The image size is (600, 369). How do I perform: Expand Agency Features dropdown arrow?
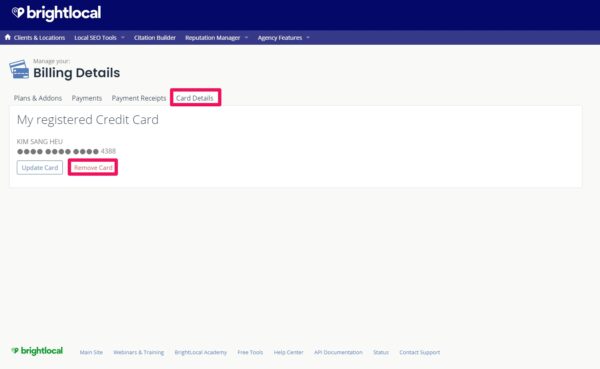(308, 38)
